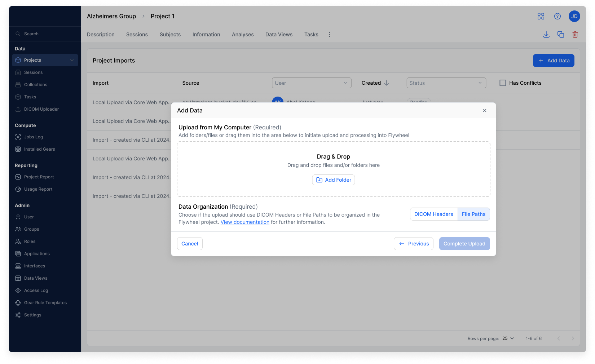Go to Sessions in the sidebar
This screenshot has width=595, height=364.
(45, 72)
